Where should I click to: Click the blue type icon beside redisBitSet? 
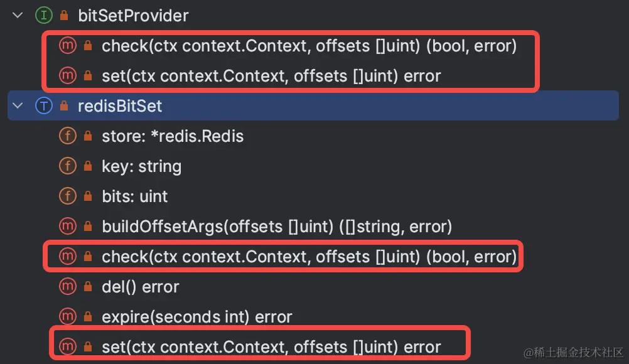click(x=44, y=106)
